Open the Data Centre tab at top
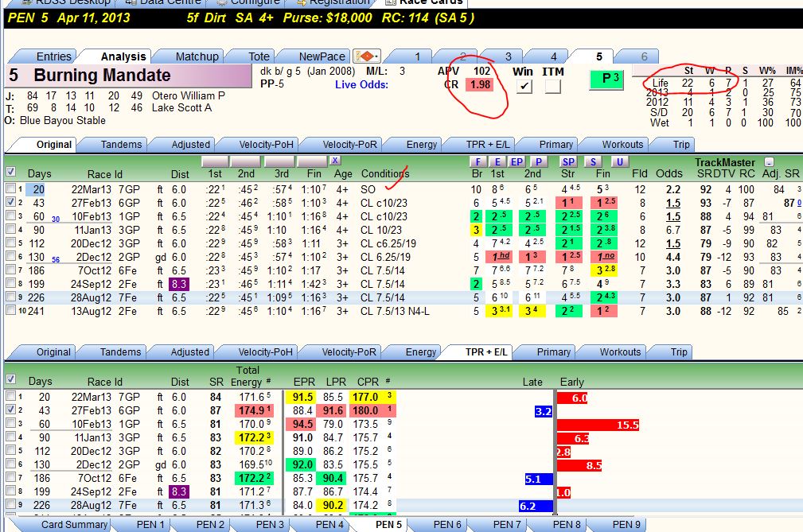Screen dimensions: 803x532 pos(164,2)
